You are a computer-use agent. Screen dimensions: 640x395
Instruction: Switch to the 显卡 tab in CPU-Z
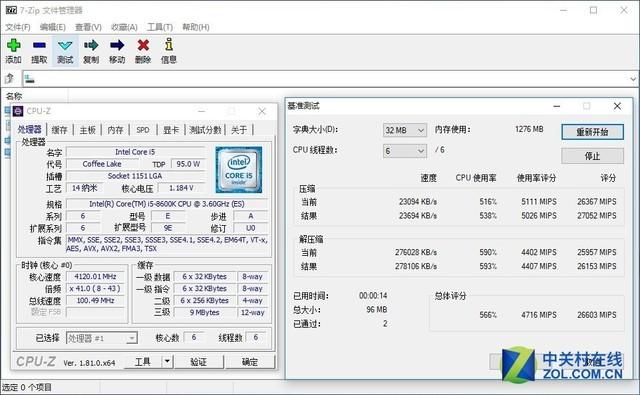[x=171, y=130]
